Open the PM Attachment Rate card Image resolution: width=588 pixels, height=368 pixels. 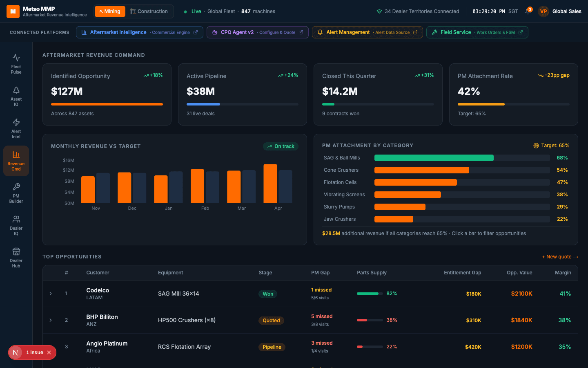coord(513,94)
